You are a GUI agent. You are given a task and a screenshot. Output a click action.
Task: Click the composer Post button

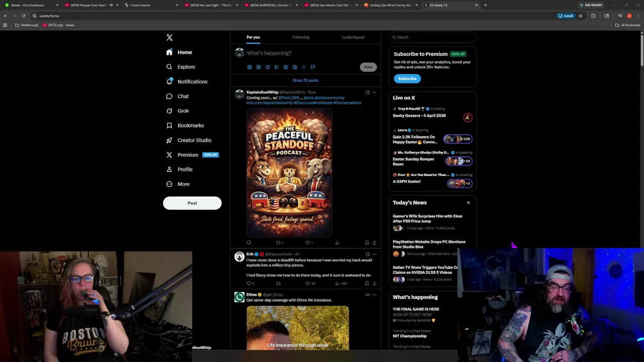pos(368,67)
